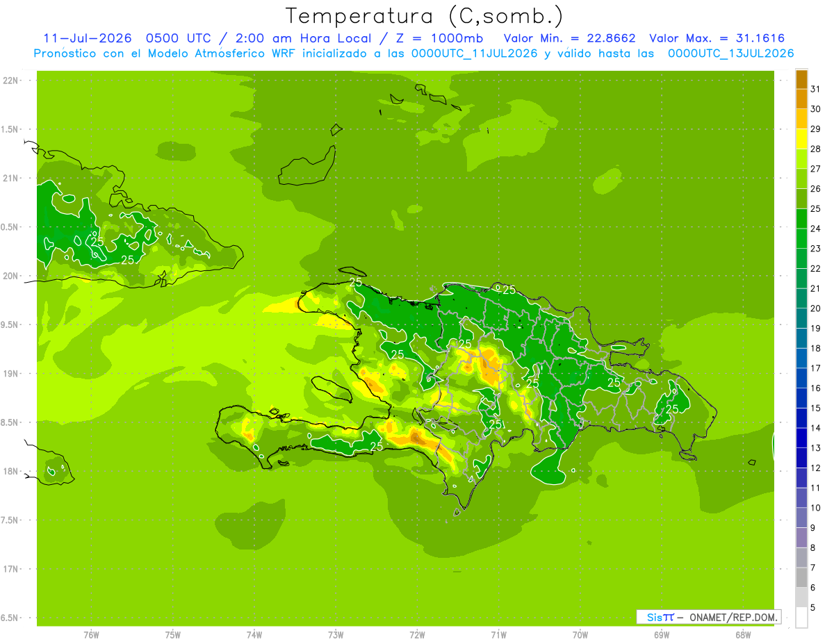
Task: Click the legend value "11"
Action: click(x=815, y=488)
